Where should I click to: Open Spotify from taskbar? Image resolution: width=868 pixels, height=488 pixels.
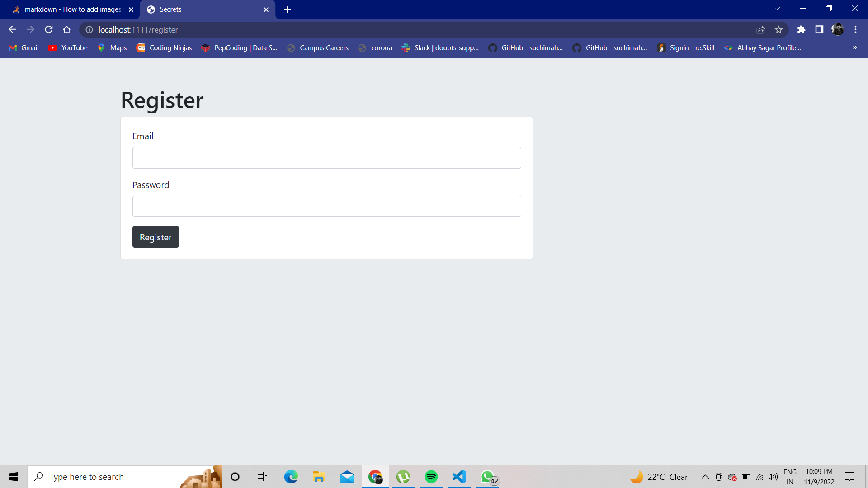coord(431,477)
